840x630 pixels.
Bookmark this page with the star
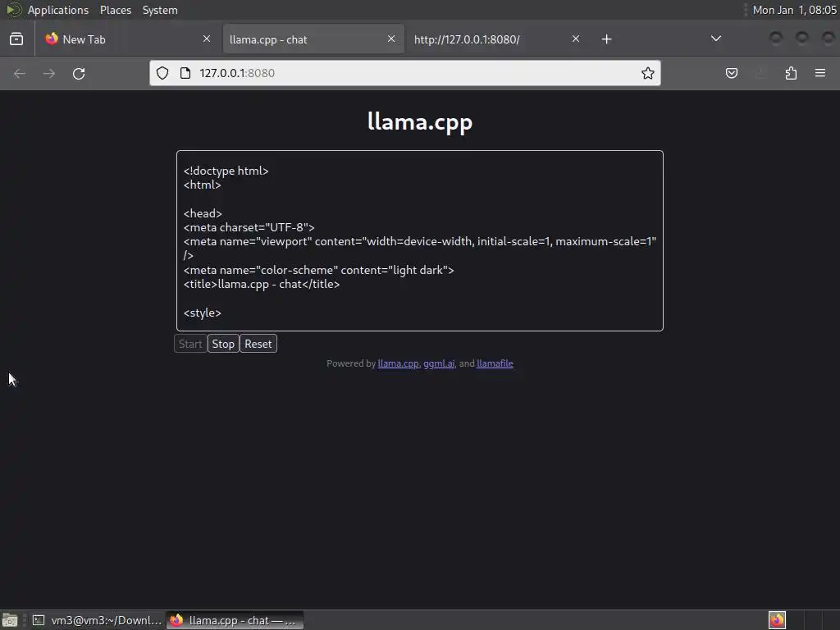[x=648, y=73]
